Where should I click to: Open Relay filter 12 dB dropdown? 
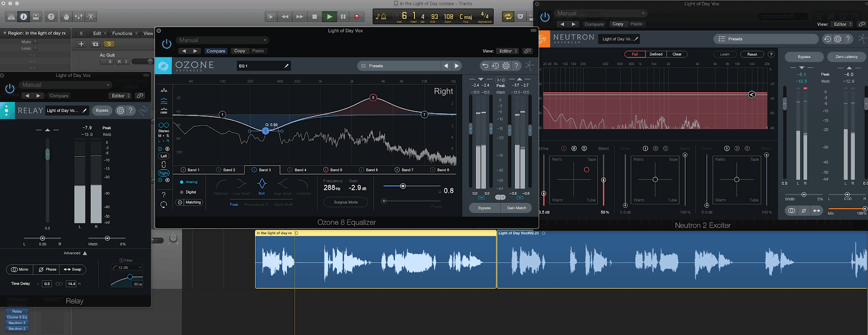click(x=127, y=267)
